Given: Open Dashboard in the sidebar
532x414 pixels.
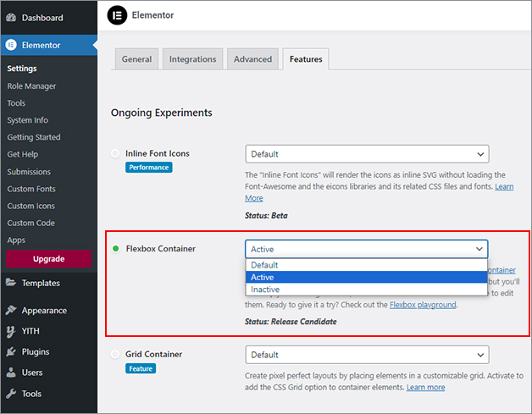Looking at the screenshot, I should (48, 18).
